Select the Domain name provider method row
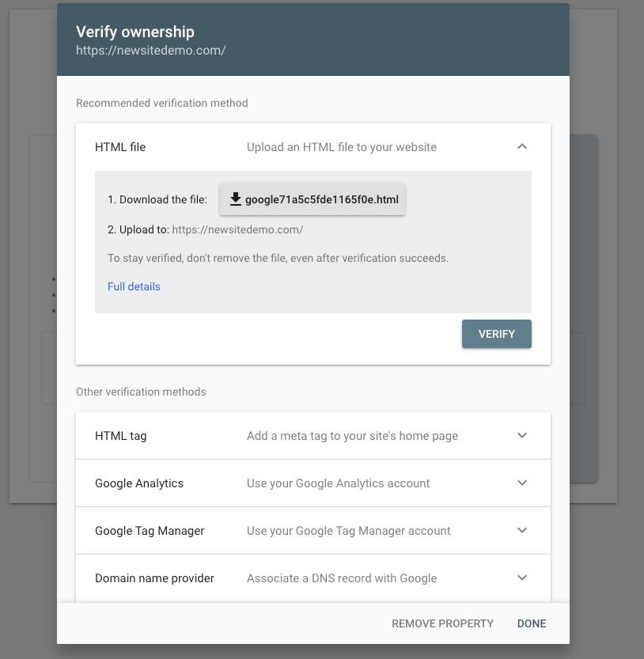The image size is (644, 659). (x=237, y=578)
